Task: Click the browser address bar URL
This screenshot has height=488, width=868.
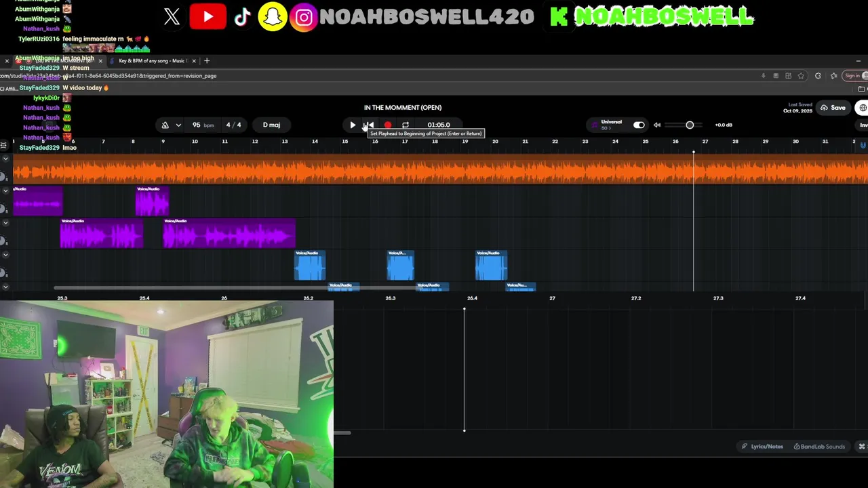Action: coord(108,76)
